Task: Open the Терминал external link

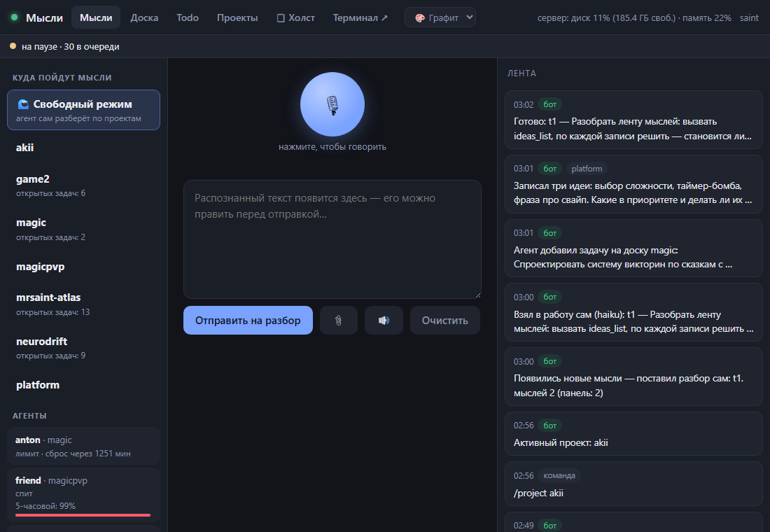Action: 360,17
